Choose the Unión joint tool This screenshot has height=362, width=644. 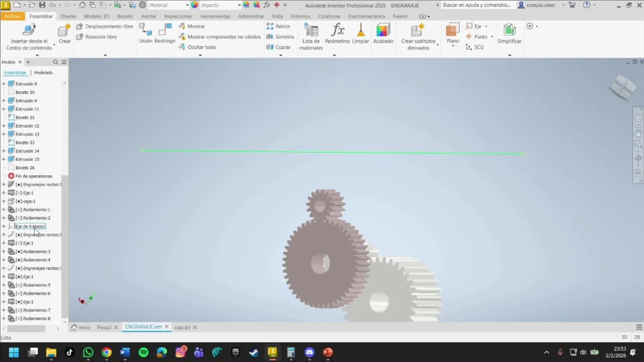point(145,34)
